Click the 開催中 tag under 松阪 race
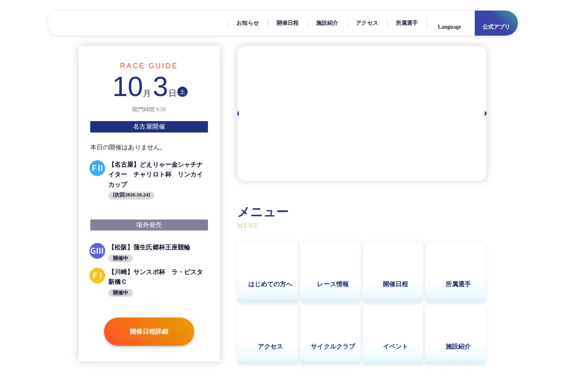 (x=120, y=258)
